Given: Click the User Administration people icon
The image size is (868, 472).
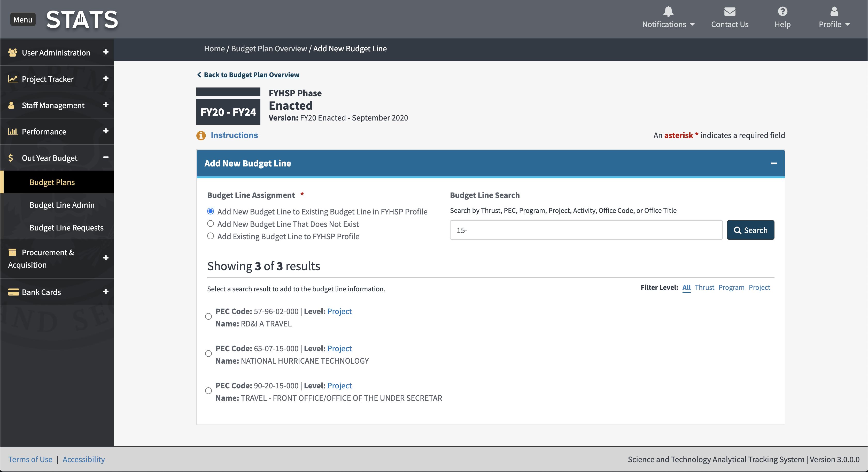Looking at the screenshot, I should pyautogui.click(x=13, y=53).
